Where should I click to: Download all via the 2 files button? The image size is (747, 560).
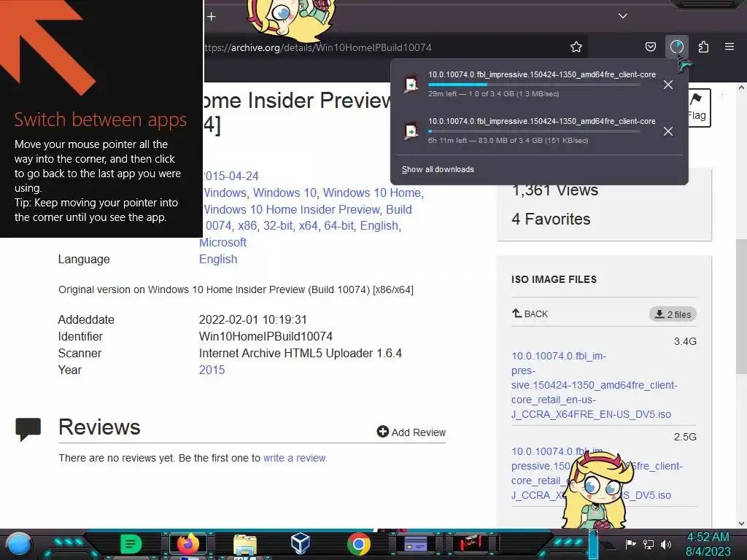673,314
